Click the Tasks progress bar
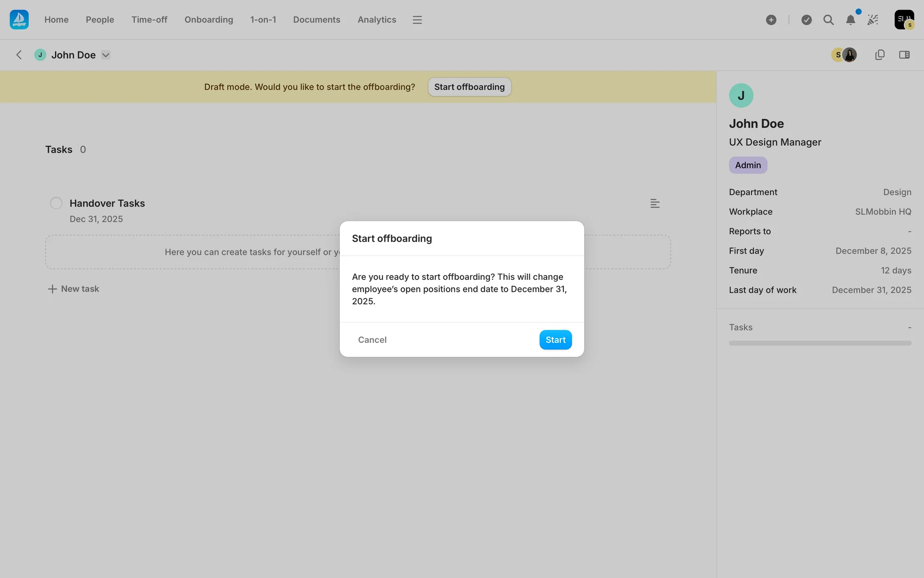This screenshot has height=578, width=924. point(820,343)
